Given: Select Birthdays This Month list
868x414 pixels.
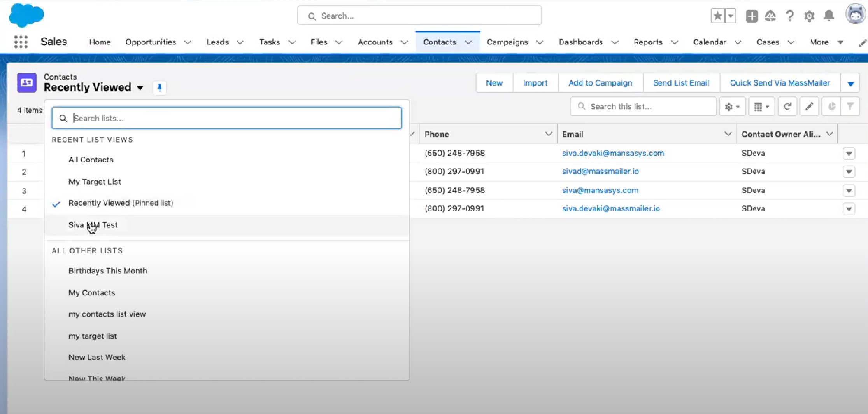Looking at the screenshot, I should 226,271.
